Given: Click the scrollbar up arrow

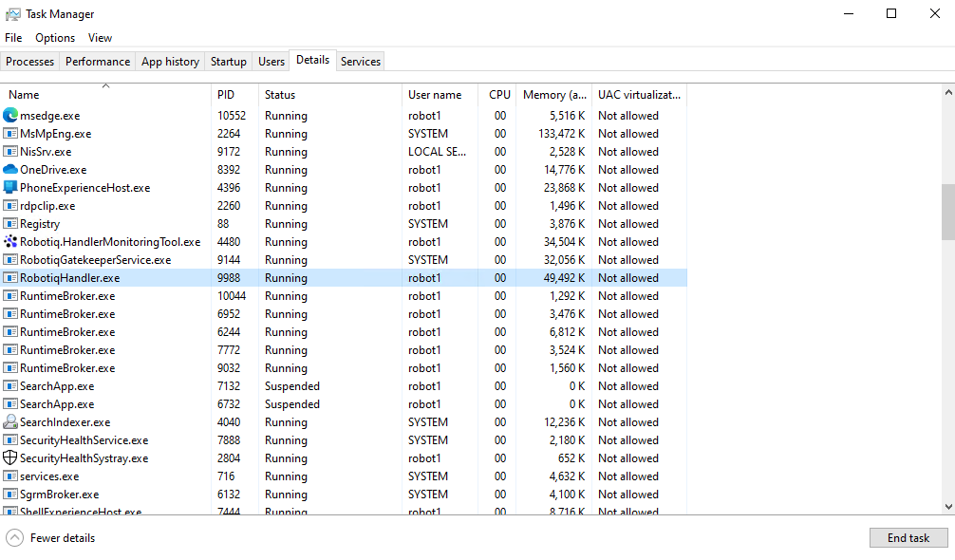Looking at the screenshot, I should click(x=948, y=92).
